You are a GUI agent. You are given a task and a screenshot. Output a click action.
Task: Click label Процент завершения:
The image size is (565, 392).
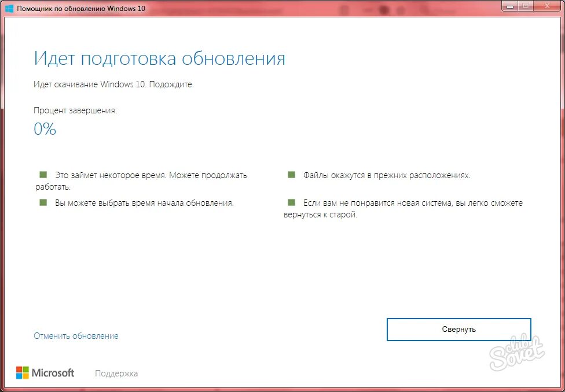[75, 111]
